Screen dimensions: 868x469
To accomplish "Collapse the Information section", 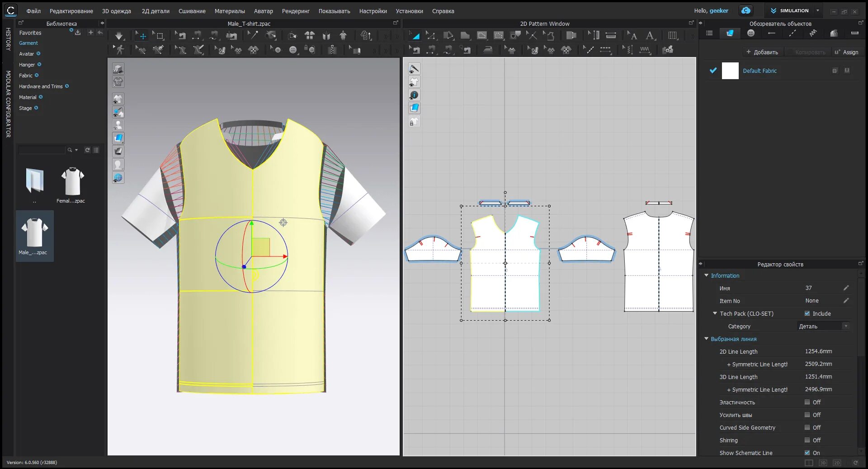I will pyautogui.click(x=707, y=275).
